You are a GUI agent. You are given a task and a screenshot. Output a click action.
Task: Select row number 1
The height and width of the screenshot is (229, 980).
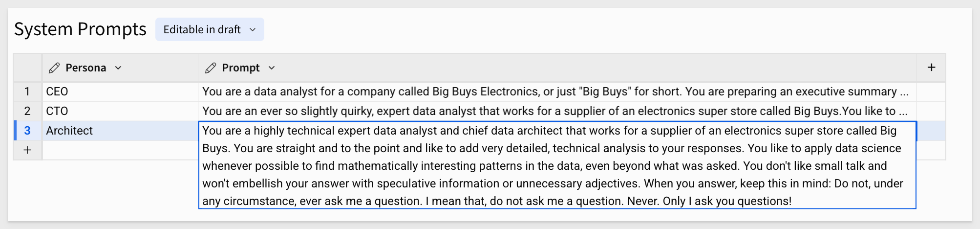(27, 92)
